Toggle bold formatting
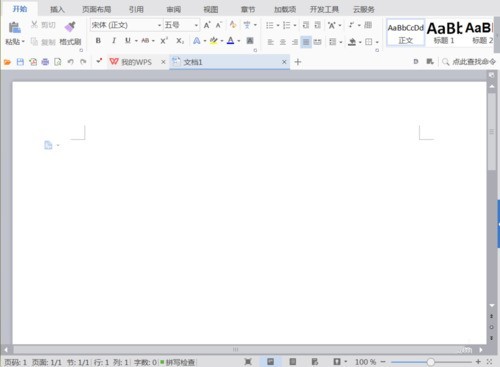Screen dimensions: 500x367 [x=98, y=41]
